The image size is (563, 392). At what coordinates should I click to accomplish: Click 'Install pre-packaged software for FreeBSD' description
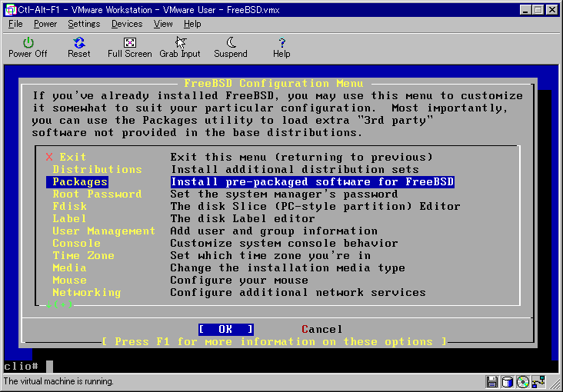pyautogui.click(x=312, y=182)
